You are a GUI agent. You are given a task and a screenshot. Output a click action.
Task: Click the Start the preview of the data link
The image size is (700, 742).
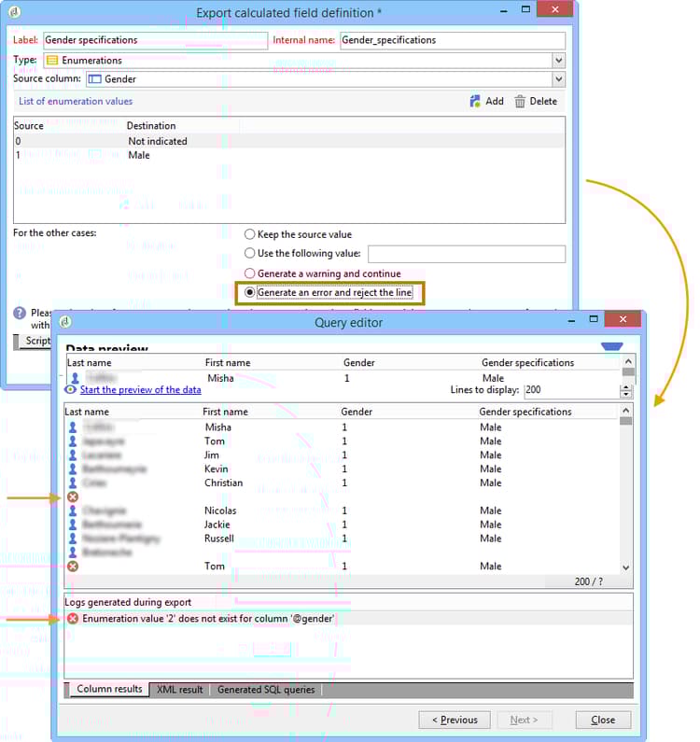[141, 389]
